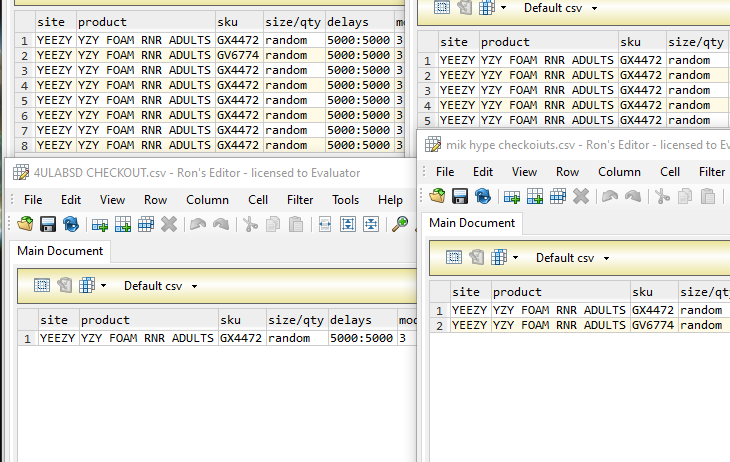Blue grid view icon in 4ULABSD yellow bar
This screenshot has height=462, width=730.
pos(87,285)
